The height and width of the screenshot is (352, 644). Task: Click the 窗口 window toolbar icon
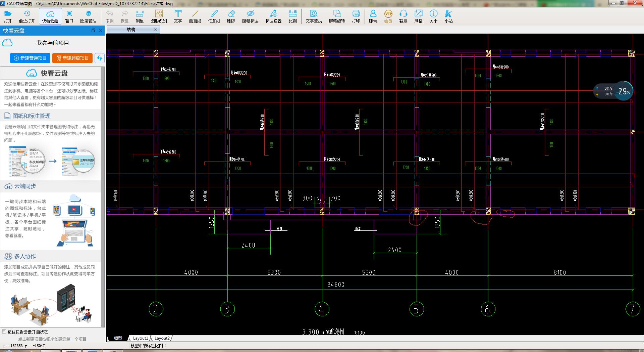pos(69,16)
